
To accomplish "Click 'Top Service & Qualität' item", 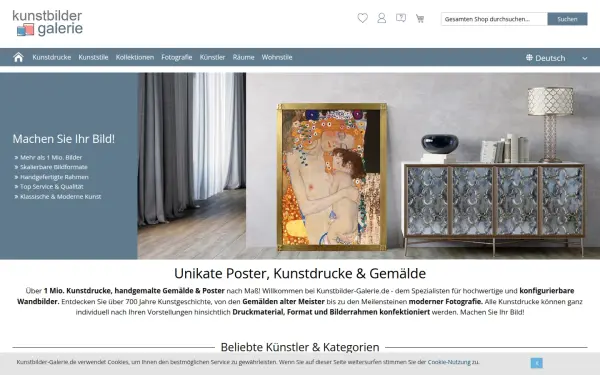I will (52, 187).
